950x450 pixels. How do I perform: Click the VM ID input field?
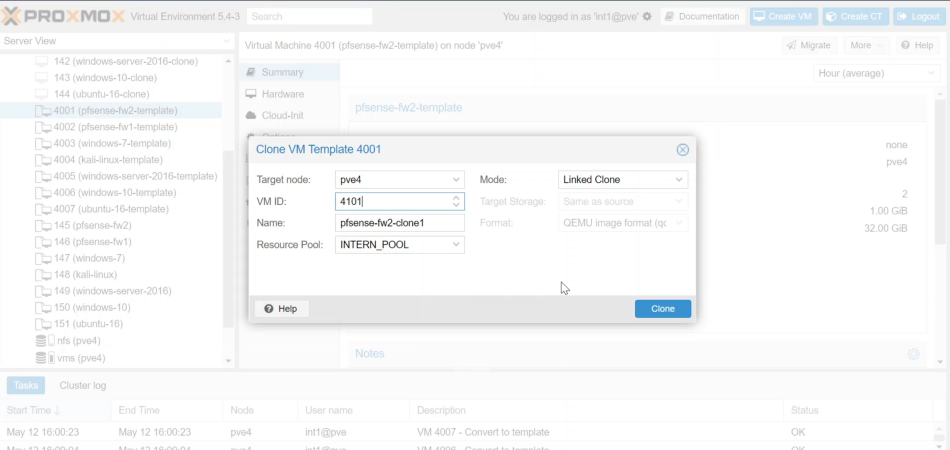click(393, 201)
